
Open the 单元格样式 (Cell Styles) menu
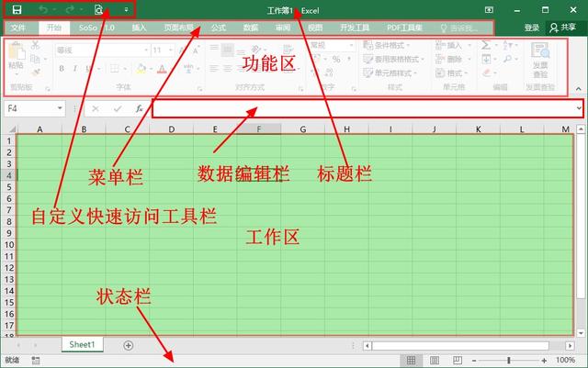pos(390,73)
